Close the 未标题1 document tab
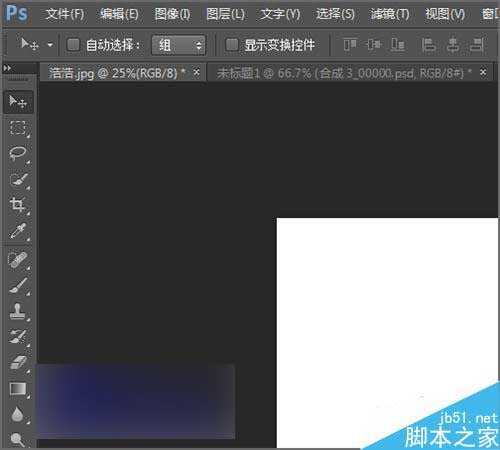The image size is (500, 450). click(x=483, y=72)
